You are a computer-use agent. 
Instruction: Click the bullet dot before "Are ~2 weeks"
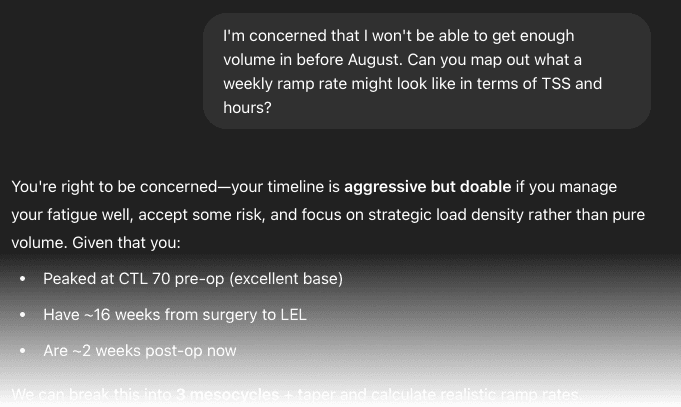click(x=23, y=351)
